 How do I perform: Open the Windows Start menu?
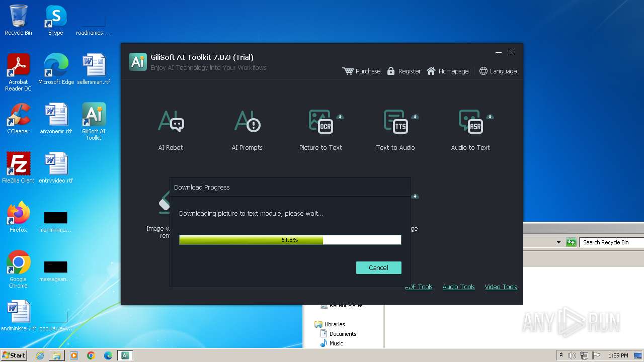click(x=14, y=355)
